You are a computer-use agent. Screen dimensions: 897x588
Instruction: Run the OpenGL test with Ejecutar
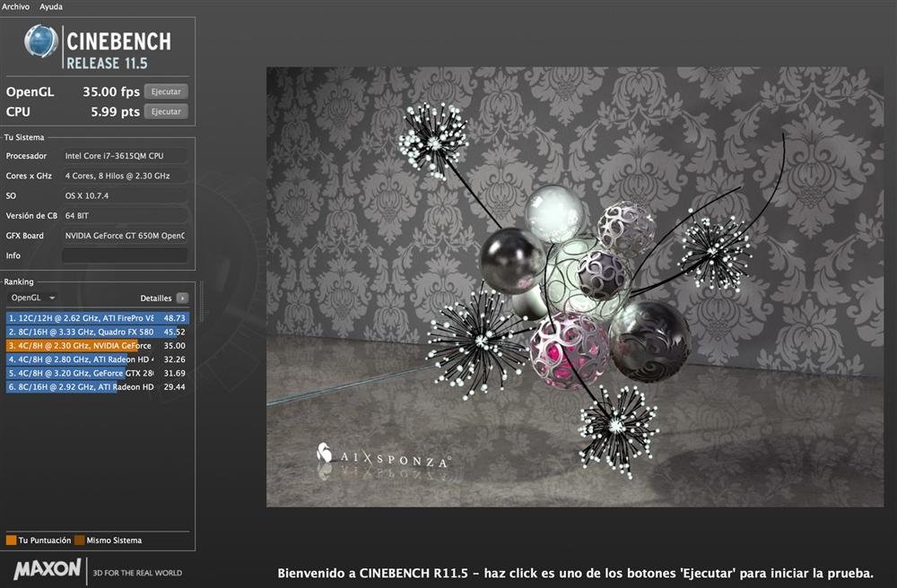coord(166,91)
